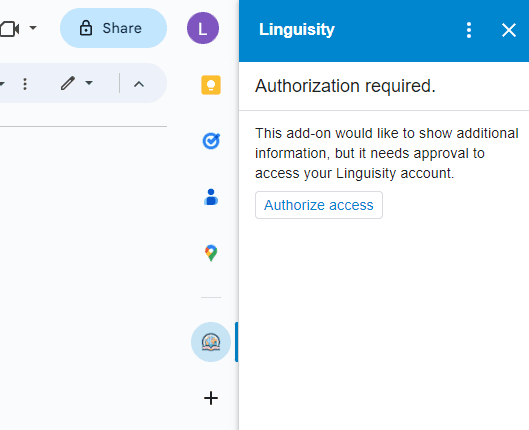Open the purple L account avatar
Image resolution: width=529 pixels, height=430 pixels.
coord(203,28)
